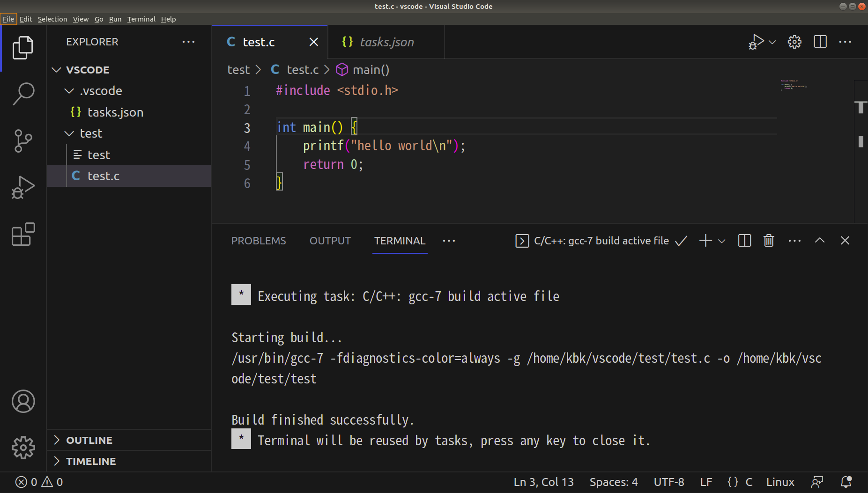Viewport: 868px width, 493px height.
Task: Maximize the panel size with caret icon
Action: (x=820, y=241)
